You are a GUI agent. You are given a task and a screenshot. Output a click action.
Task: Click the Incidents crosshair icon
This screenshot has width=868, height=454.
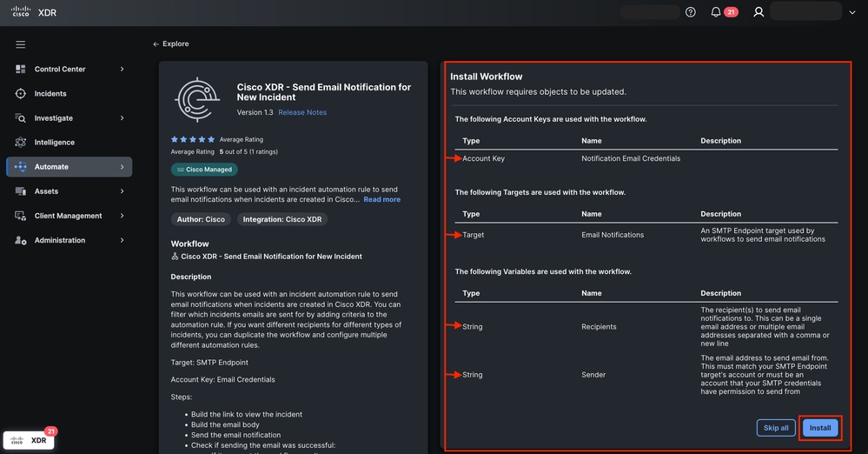21,93
